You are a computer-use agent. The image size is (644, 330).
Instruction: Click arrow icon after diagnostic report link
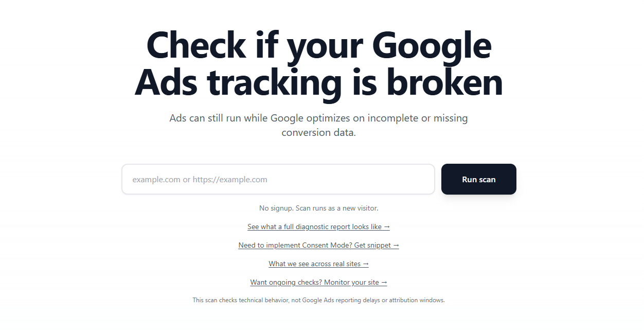[x=387, y=227]
